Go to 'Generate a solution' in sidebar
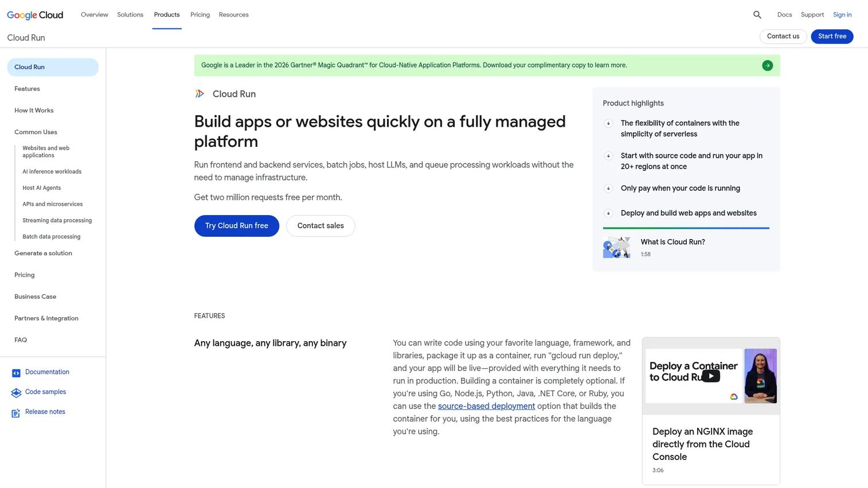868x488 pixels. coord(43,253)
